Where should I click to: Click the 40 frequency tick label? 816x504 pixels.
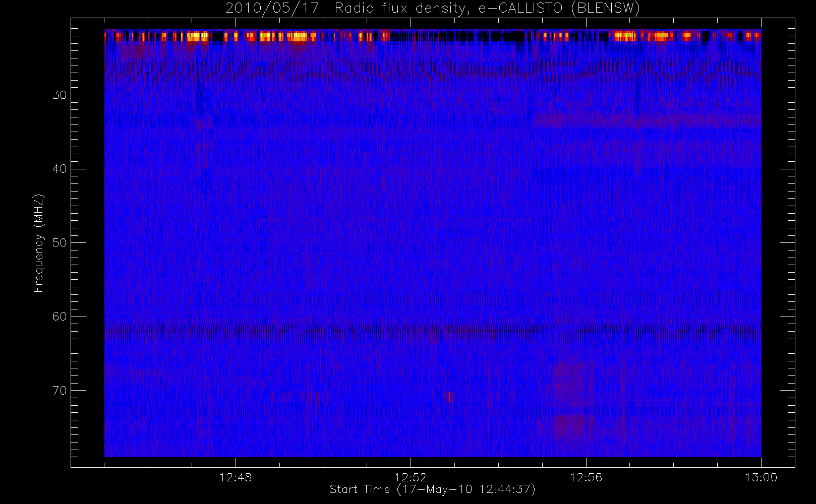60,169
